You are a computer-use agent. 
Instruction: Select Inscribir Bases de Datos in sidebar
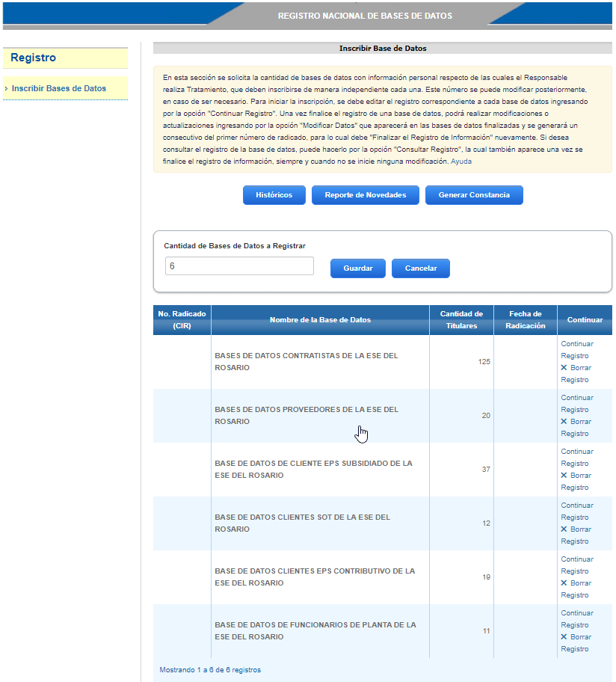[x=59, y=88]
